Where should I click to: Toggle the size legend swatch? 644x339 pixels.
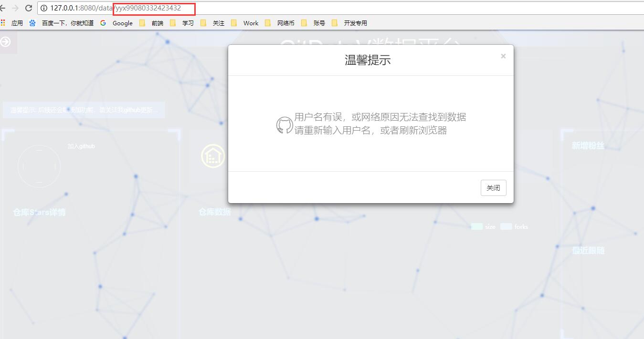(x=477, y=226)
